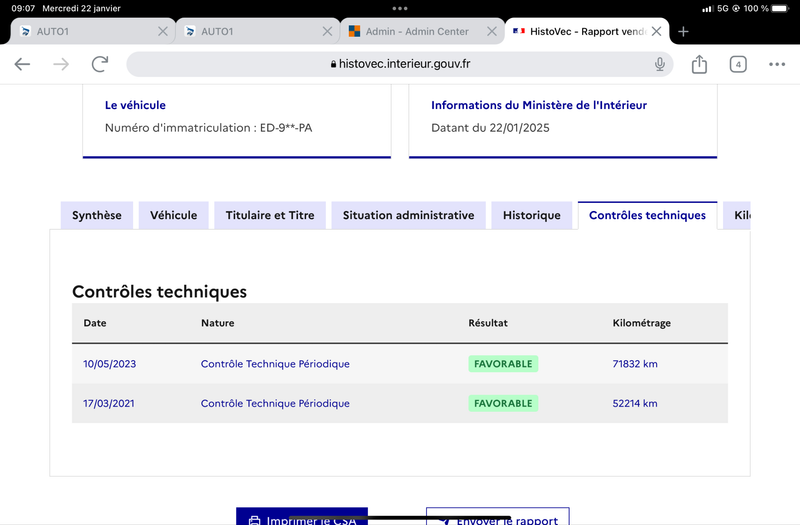Click the Datant du 22/01/2025 text

point(490,128)
